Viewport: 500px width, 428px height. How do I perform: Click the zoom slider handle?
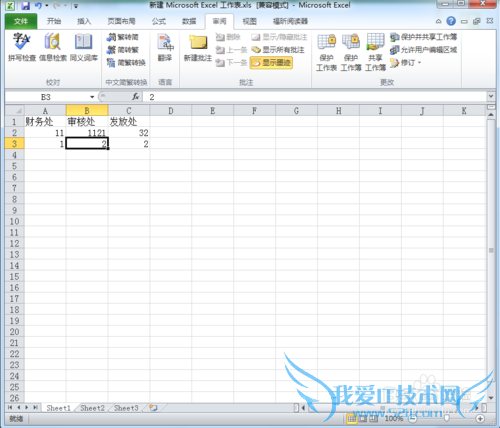point(446,419)
